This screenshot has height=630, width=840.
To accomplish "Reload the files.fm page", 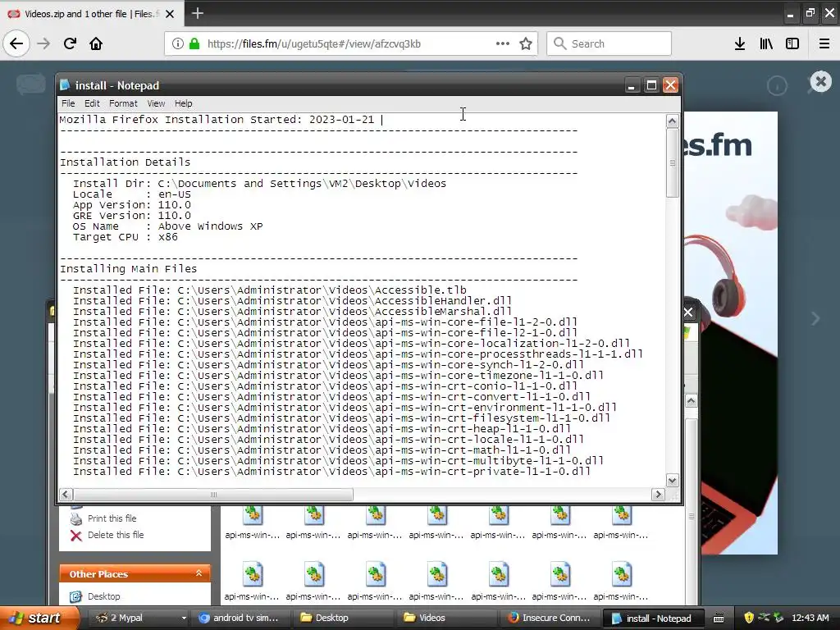I will coord(70,44).
